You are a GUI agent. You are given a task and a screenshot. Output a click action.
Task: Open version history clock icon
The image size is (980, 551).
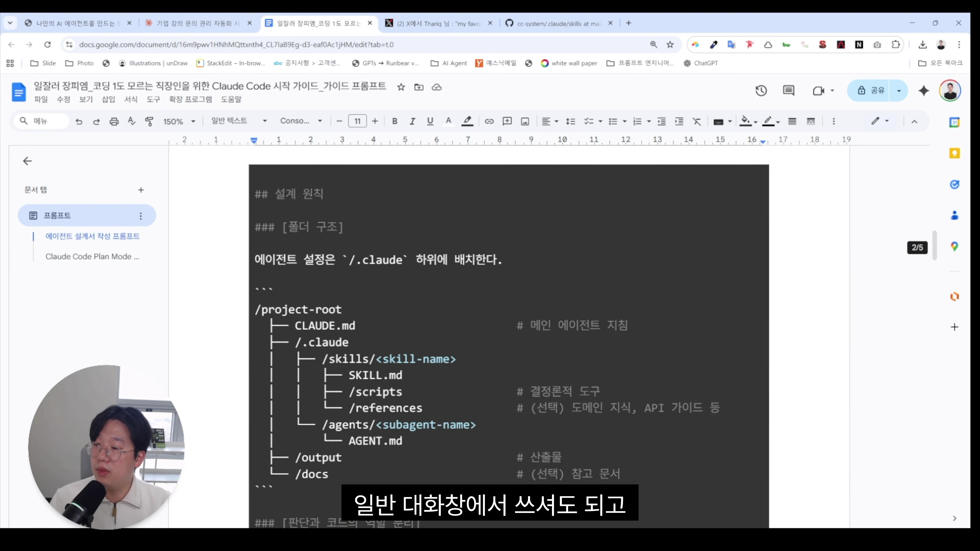point(761,91)
